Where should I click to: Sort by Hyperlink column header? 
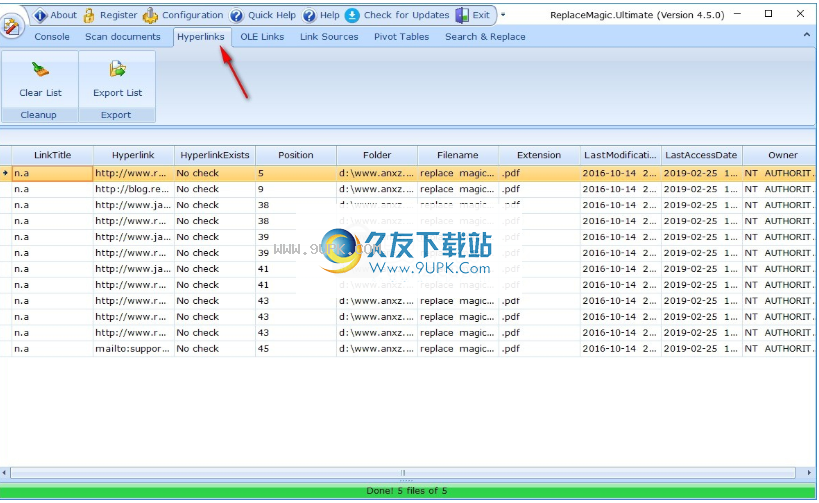[x=133, y=155]
